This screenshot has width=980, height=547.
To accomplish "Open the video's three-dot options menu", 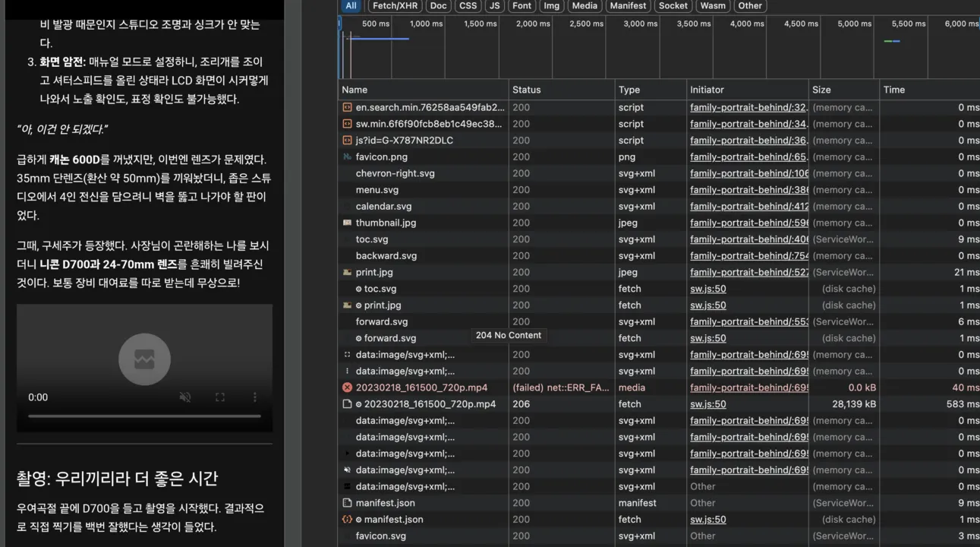I will (255, 397).
